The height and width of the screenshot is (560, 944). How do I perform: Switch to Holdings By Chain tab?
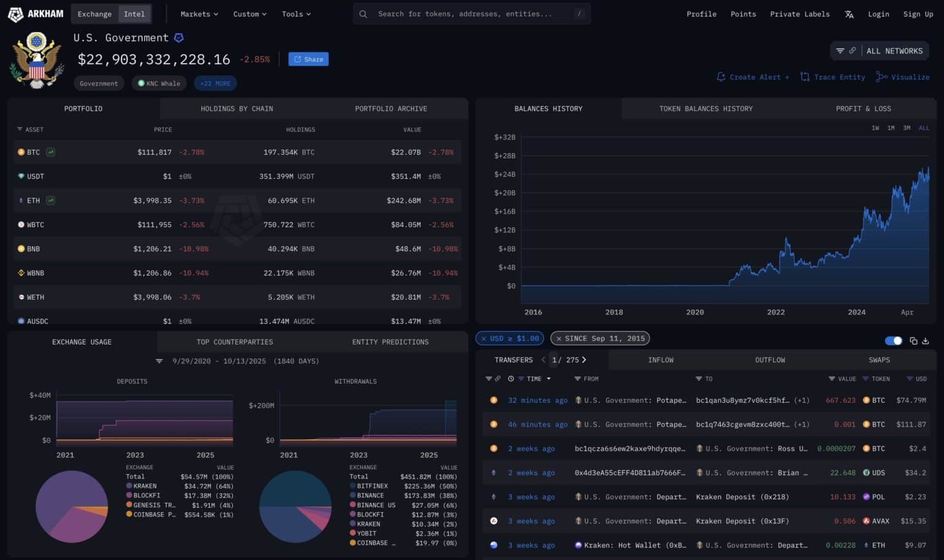237,109
